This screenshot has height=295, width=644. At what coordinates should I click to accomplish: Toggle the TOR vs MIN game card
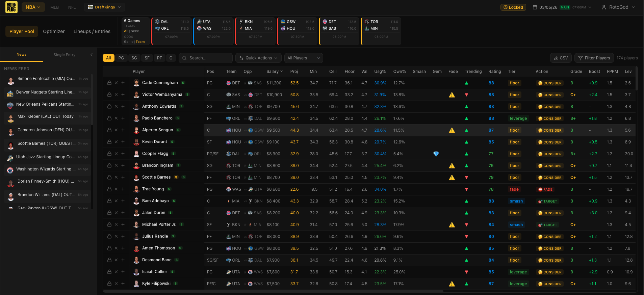(381, 31)
